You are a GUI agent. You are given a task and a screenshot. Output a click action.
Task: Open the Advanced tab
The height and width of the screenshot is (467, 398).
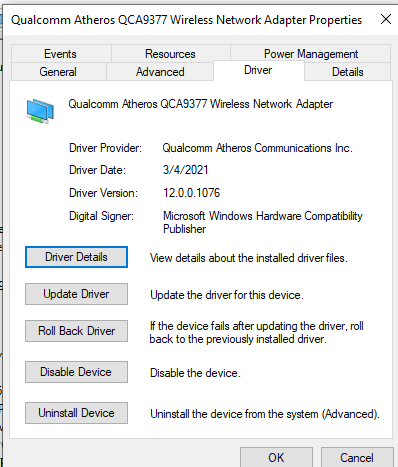coord(160,72)
